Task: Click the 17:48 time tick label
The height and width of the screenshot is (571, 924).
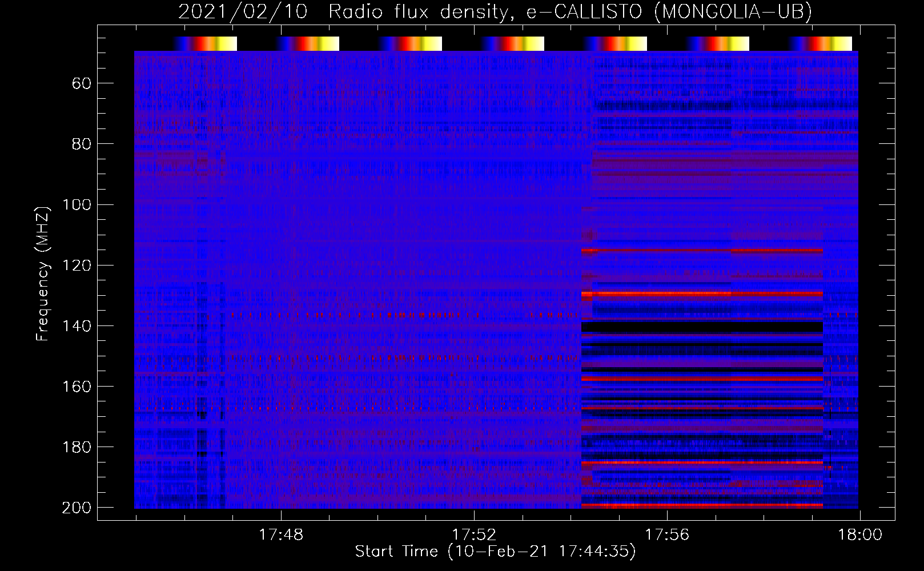Action: (281, 535)
